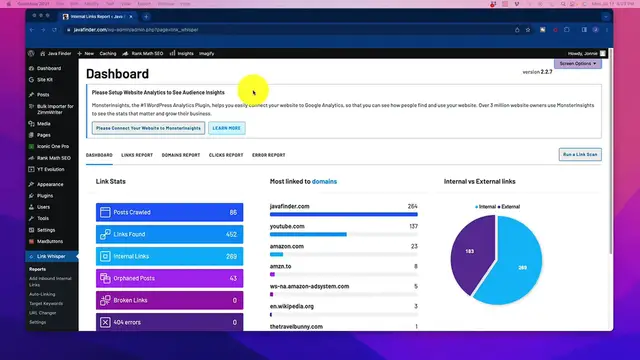Click the Orphaned Posts stat bar
This screenshot has height=360, width=640.
[169, 278]
